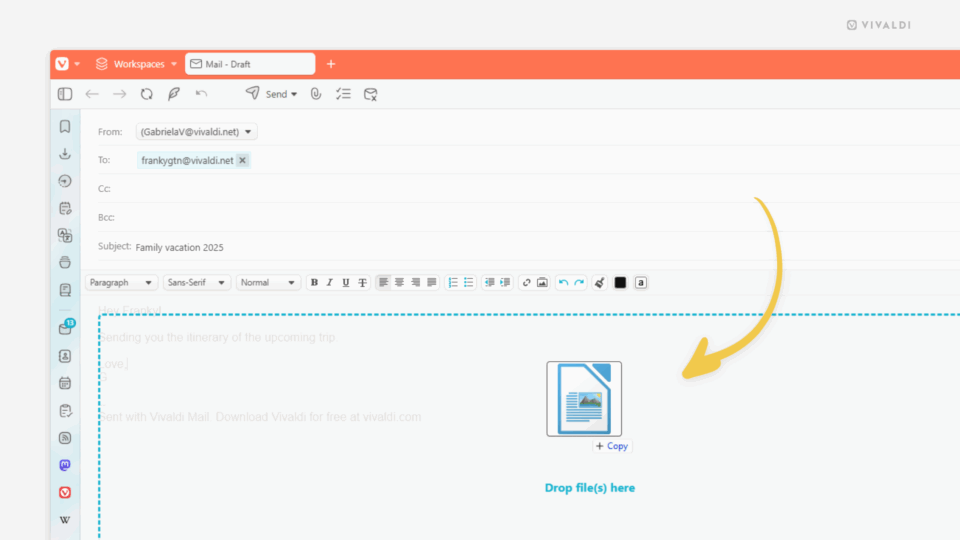
Task: Open the Translate panel
Action: click(x=65, y=235)
